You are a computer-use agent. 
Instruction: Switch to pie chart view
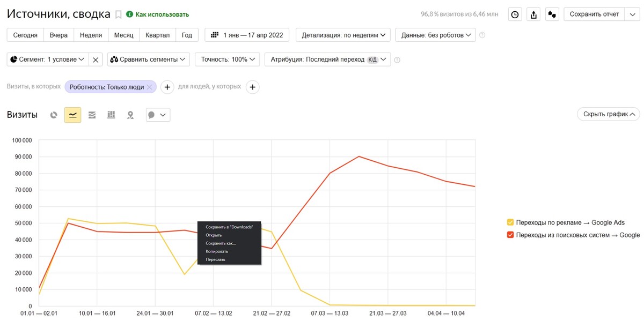[x=54, y=115]
